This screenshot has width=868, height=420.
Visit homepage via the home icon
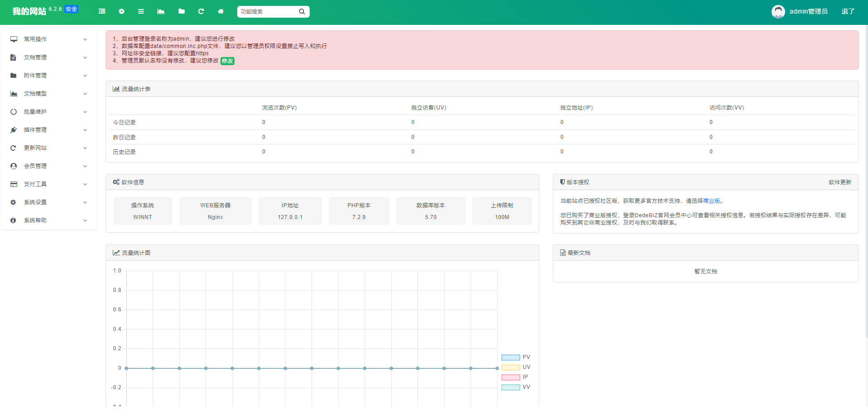[221, 11]
